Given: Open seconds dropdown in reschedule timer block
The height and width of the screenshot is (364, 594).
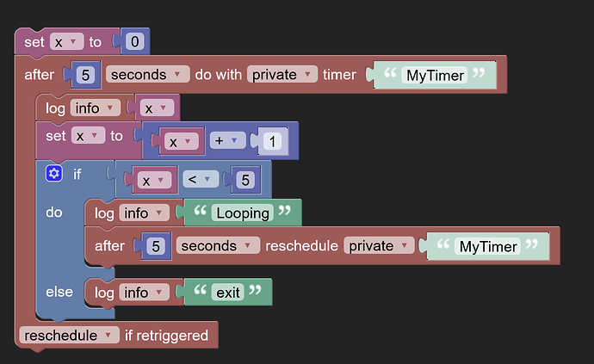Looking at the screenshot, I should (x=218, y=246).
